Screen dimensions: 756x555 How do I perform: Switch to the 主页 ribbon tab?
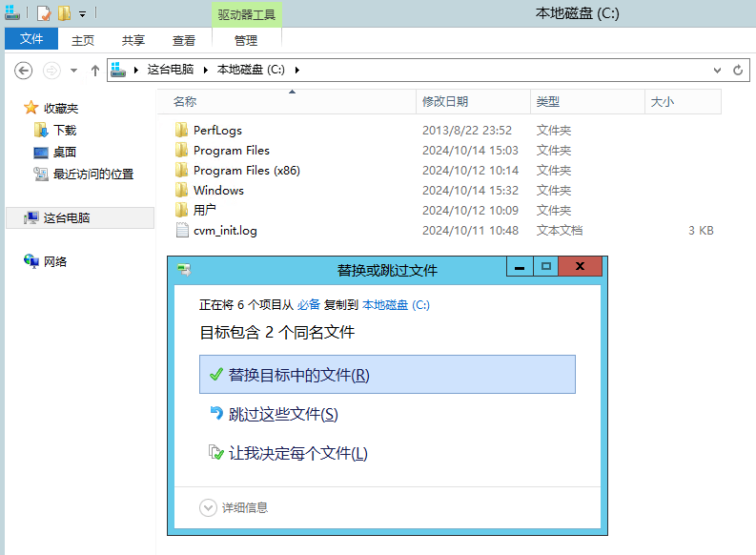pos(83,40)
